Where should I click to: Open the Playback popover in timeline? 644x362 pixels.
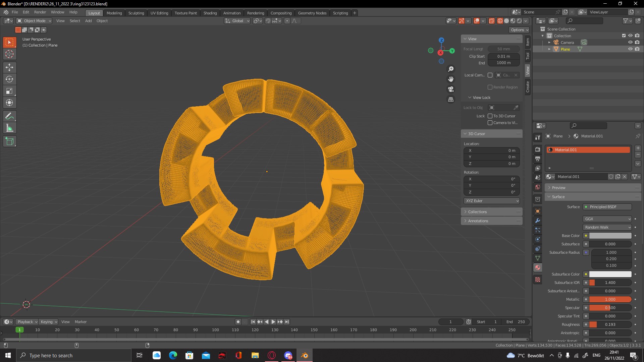click(x=27, y=322)
